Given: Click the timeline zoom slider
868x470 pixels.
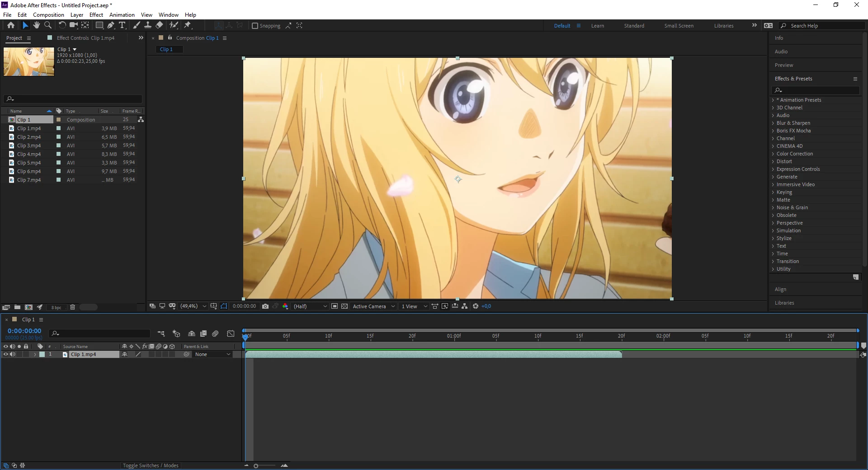Looking at the screenshot, I should (x=256, y=465).
